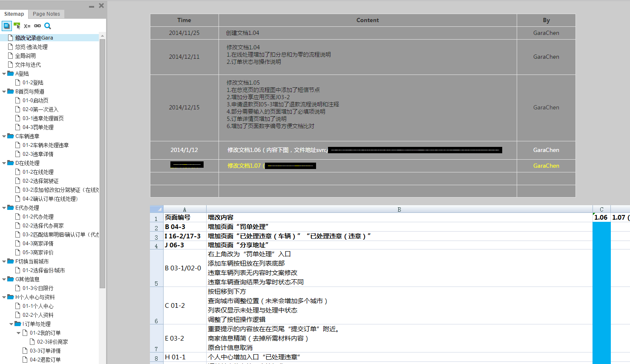Click the chain link icon
This screenshot has height=364, width=630.
click(37, 26)
